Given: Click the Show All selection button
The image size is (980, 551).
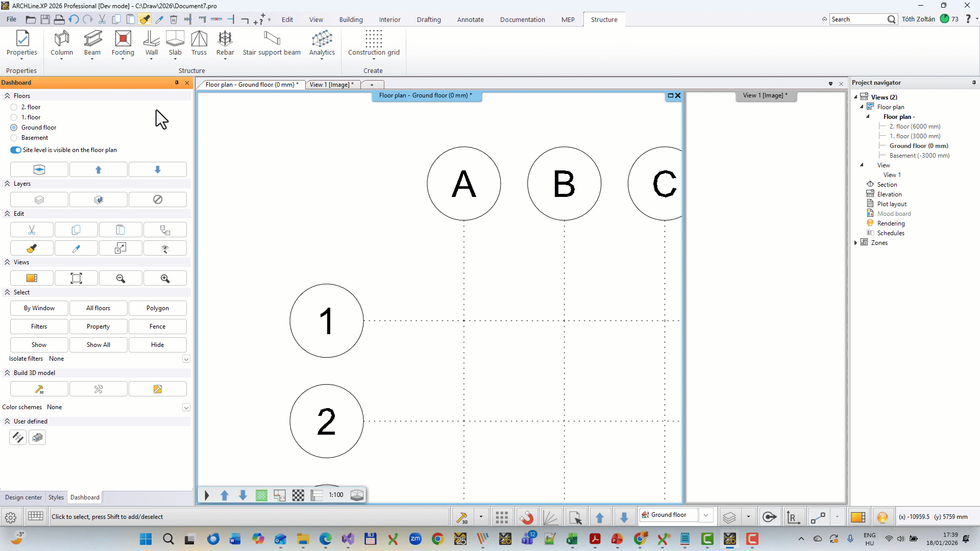Looking at the screenshot, I should click(98, 344).
